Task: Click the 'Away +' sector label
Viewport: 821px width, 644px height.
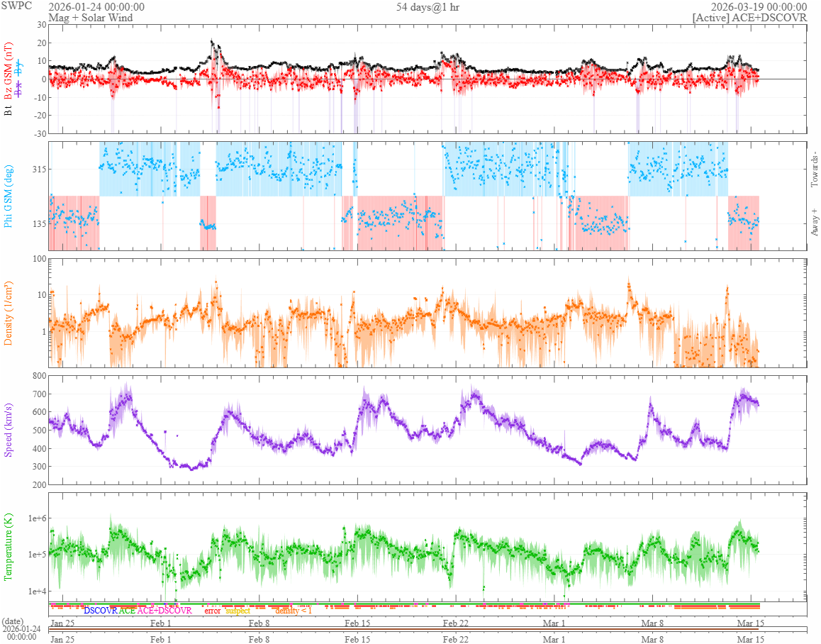Action: [x=814, y=222]
